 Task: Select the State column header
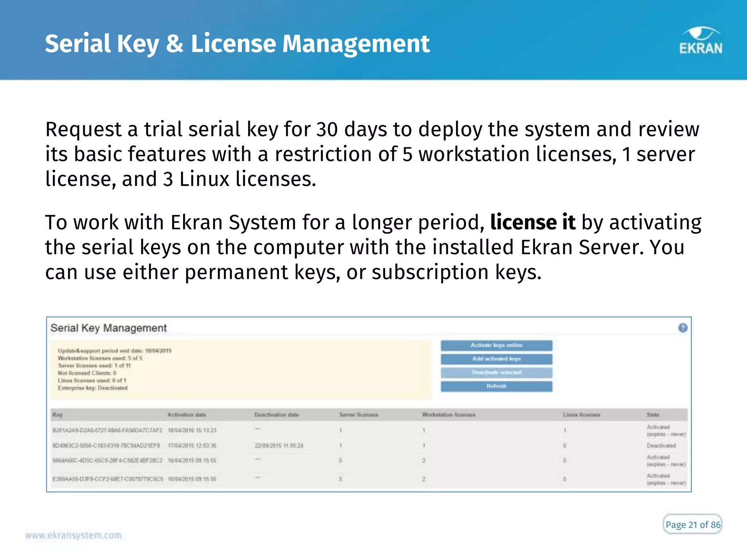coord(653,415)
